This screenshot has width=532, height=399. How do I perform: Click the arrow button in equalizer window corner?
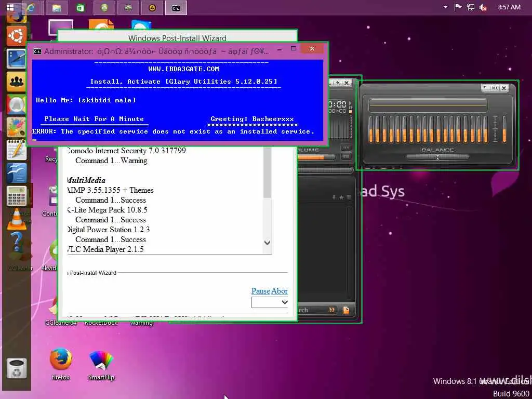pyautogui.click(x=486, y=88)
